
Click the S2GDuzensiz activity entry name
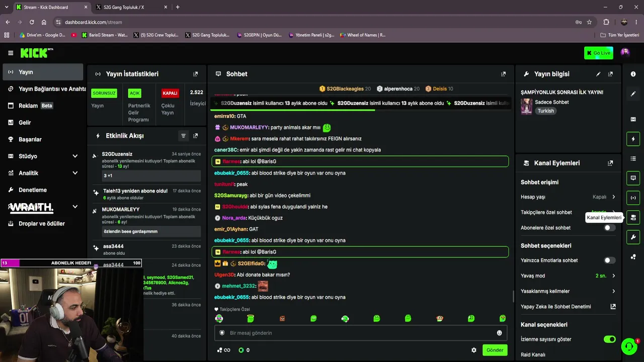117,154
